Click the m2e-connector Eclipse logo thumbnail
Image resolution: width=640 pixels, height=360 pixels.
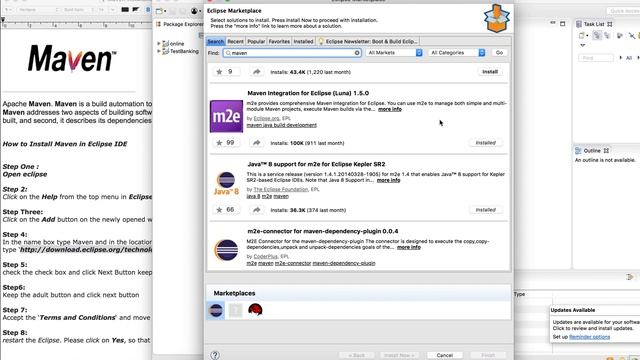coord(226,250)
